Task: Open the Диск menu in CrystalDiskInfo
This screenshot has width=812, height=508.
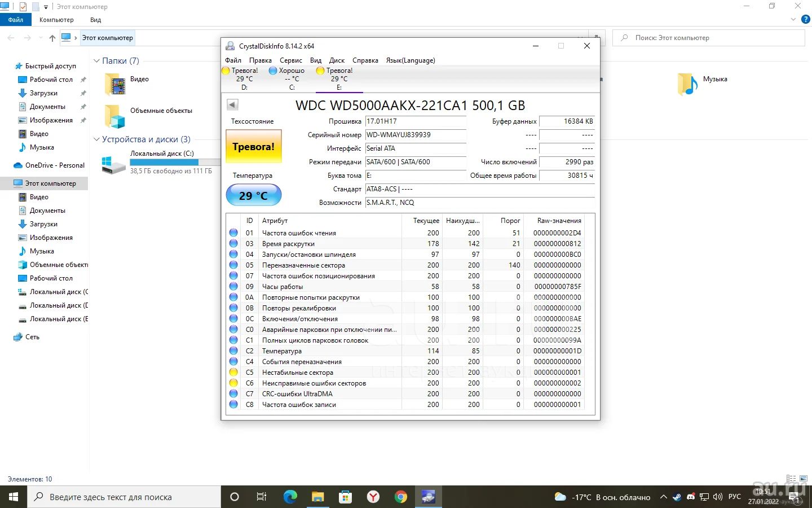Action: [337, 60]
